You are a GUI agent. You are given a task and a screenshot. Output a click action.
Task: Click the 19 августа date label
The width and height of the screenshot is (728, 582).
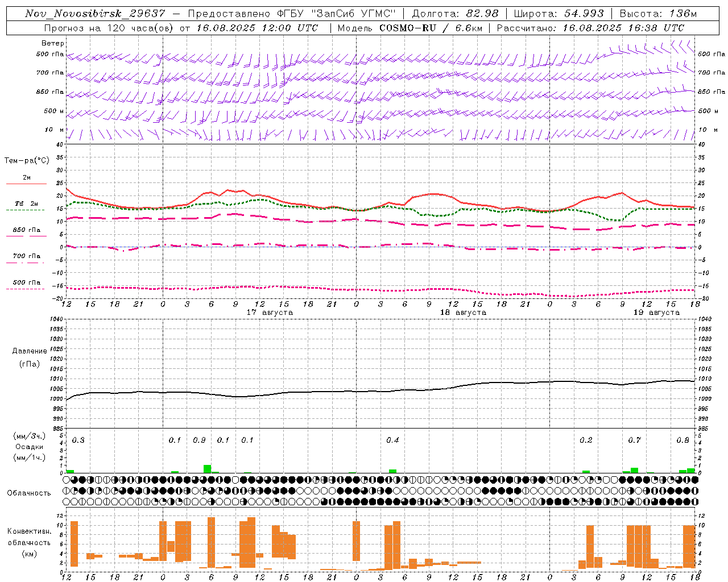pyautogui.click(x=656, y=313)
